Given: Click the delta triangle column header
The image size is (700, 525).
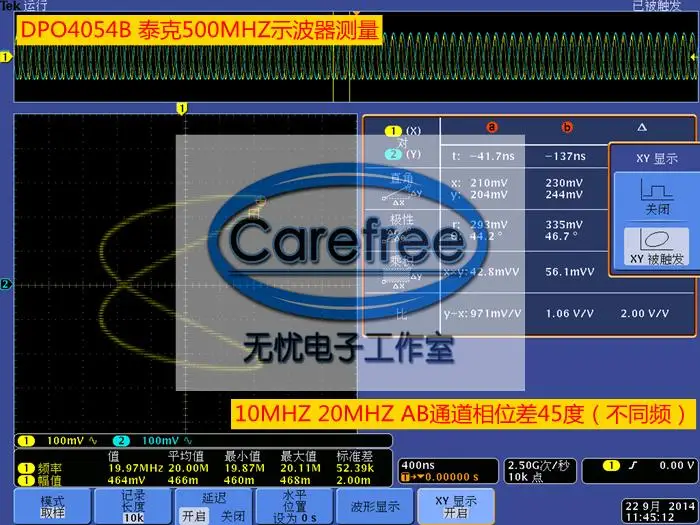Looking at the screenshot, I should (642, 128).
